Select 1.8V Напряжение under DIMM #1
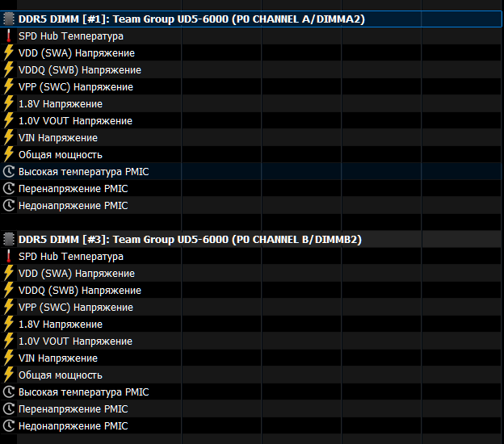Screen dimensions: 504x444 (61, 104)
